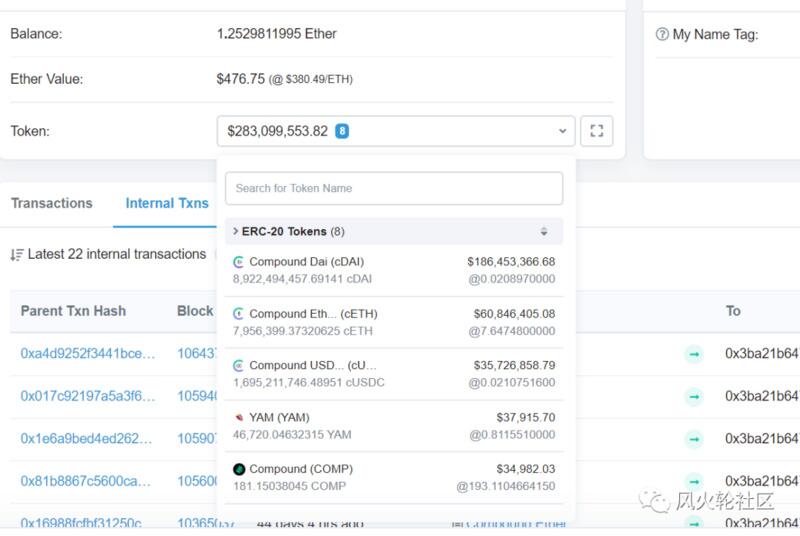Open transaction hash 0x81b8867c5600ca

click(x=86, y=481)
